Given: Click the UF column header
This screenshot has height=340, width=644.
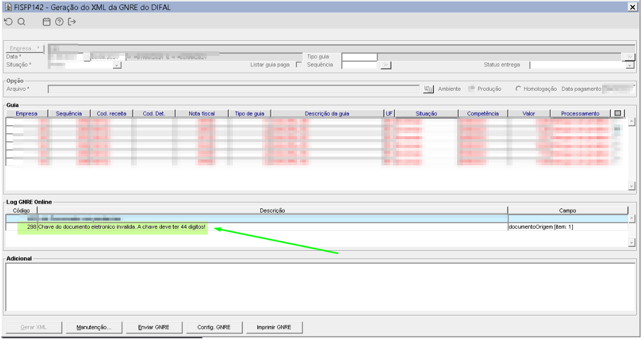Looking at the screenshot, I should [389, 114].
